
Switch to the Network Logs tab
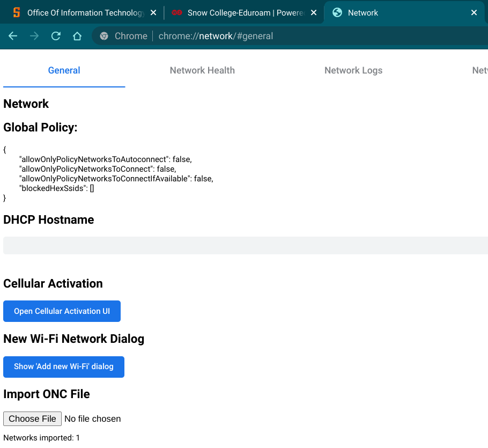(353, 70)
